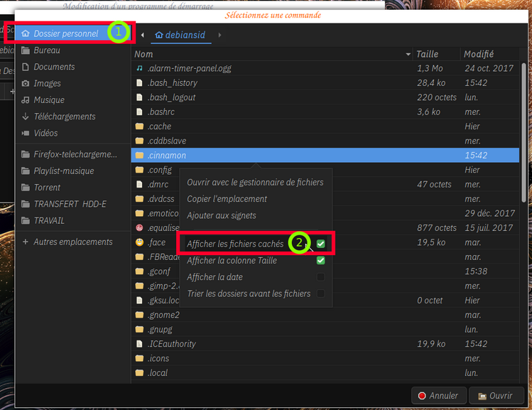Viewport: 532px width, 410px height.
Task: Check Trier les dossiers avant les fichiers
Action: (321, 293)
